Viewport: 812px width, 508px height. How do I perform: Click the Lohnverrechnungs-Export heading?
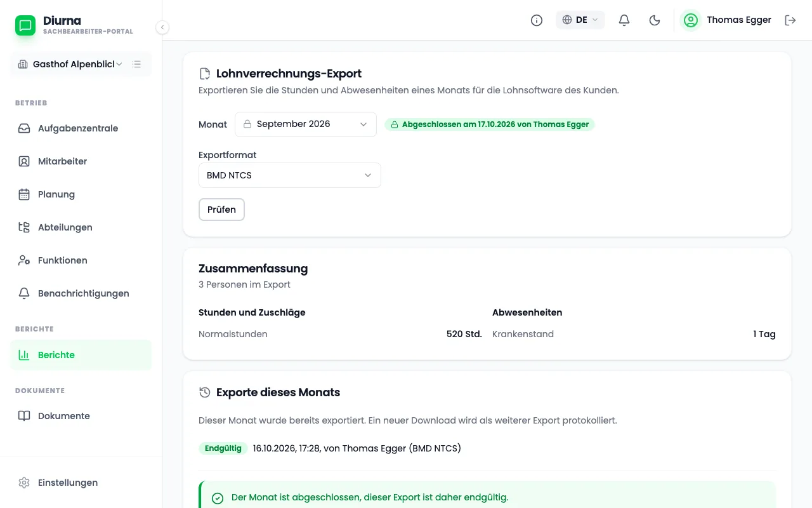tap(289, 74)
